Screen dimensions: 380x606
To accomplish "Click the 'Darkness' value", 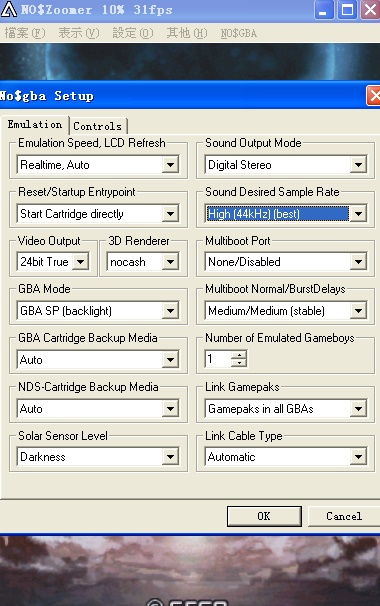I will 43,457.
